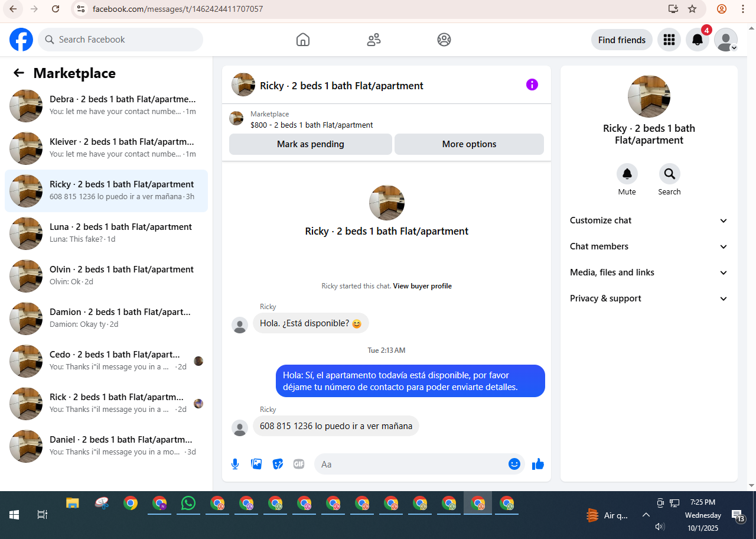This screenshot has height=539, width=756.
Task: Open the Rick apartment conversation
Action: 106,404
